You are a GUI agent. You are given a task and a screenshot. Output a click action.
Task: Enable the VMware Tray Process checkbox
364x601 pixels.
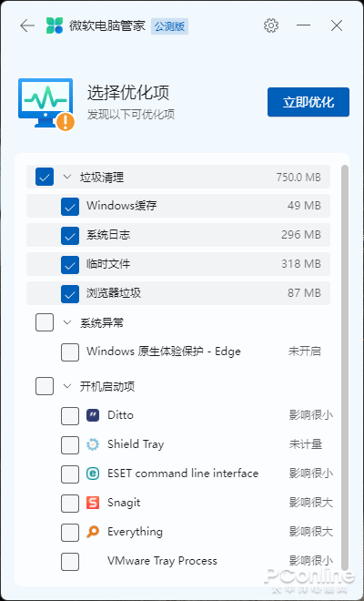70,562
